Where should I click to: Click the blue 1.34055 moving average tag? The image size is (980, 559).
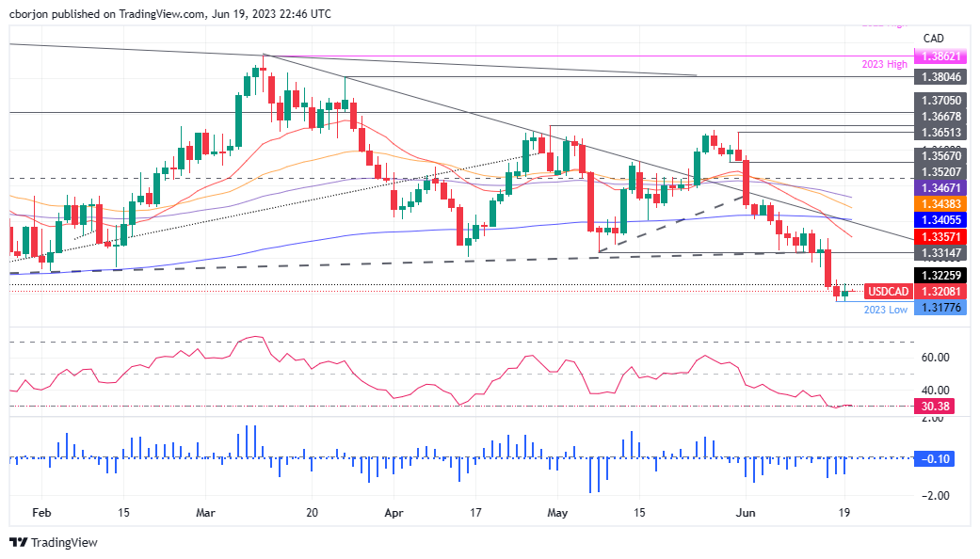(940, 219)
